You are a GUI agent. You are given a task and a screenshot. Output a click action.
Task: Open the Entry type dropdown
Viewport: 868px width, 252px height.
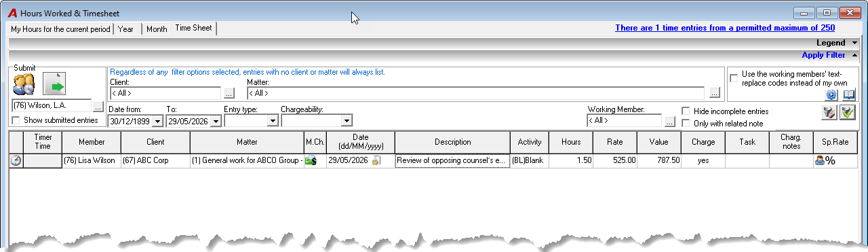[273, 121]
